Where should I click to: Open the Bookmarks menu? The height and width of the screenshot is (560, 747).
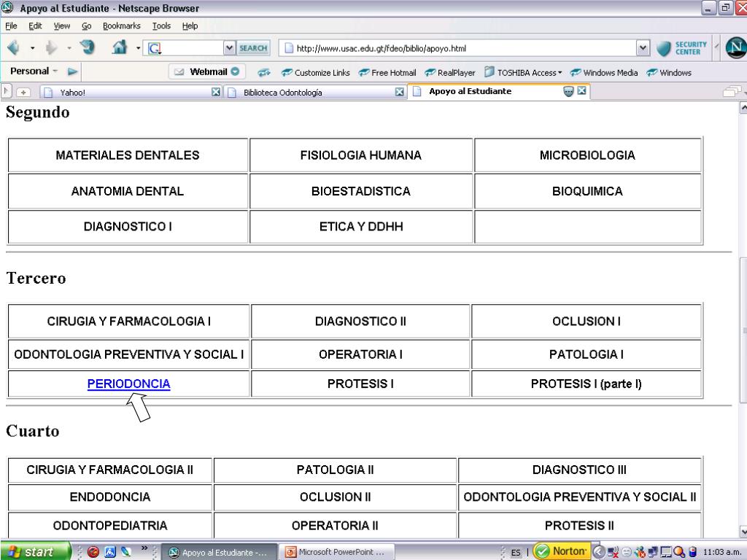(x=122, y=26)
